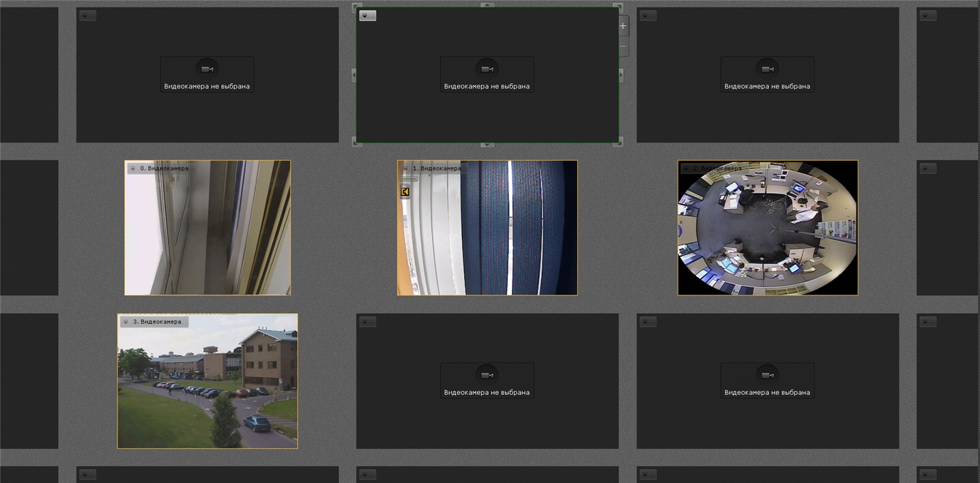Image resolution: width=980 pixels, height=483 pixels.
Task: Click camera placeholder icon in the top-left empty cell
Action: tap(207, 69)
